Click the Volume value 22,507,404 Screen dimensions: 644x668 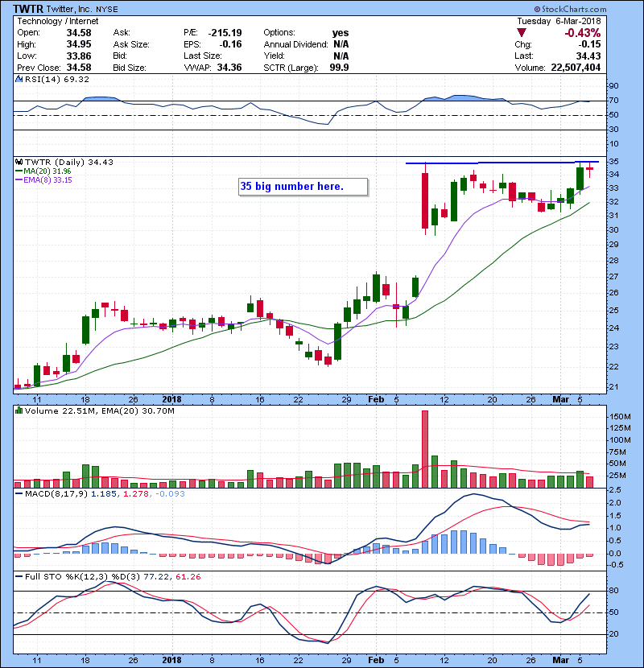[x=576, y=68]
